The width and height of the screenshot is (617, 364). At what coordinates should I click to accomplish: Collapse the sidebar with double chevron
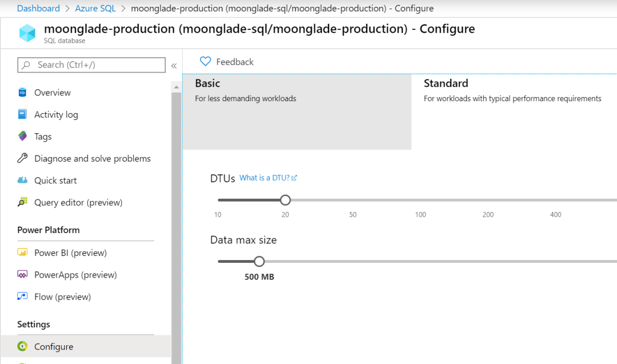click(174, 66)
